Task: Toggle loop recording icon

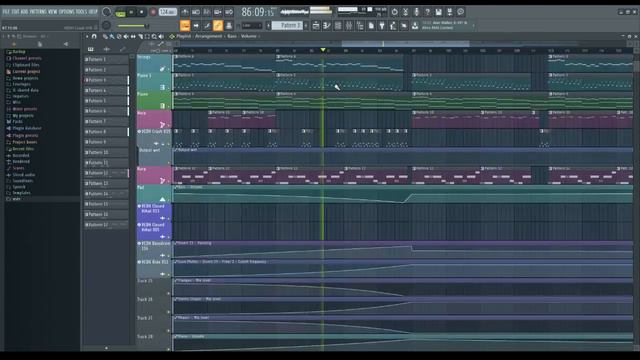Action: coord(229,12)
